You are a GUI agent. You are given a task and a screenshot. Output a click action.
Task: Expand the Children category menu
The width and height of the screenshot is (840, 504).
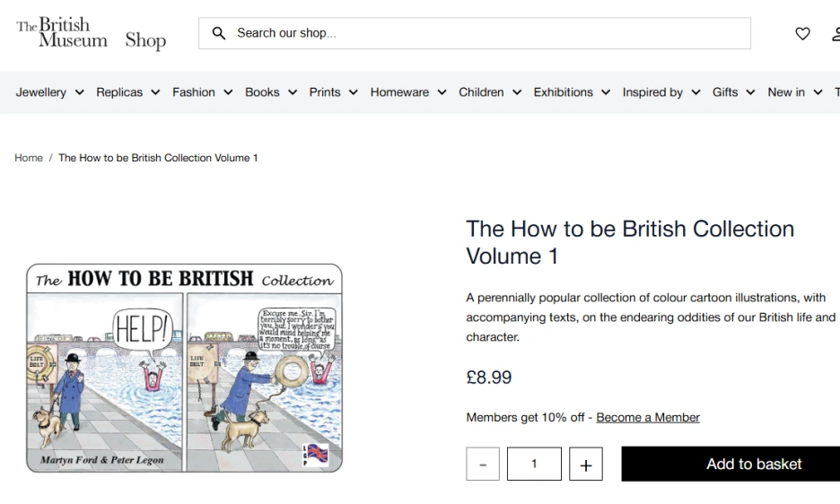[x=490, y=92]
